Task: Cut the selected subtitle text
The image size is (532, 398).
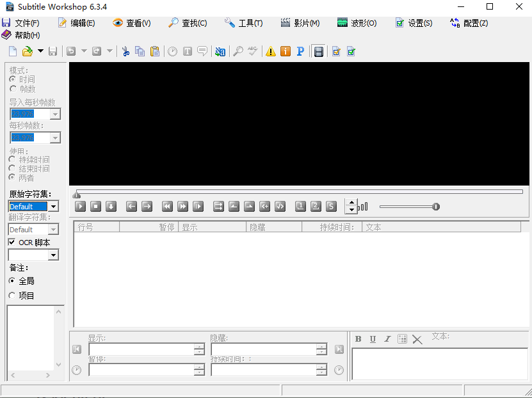Action: pos(126,51)
